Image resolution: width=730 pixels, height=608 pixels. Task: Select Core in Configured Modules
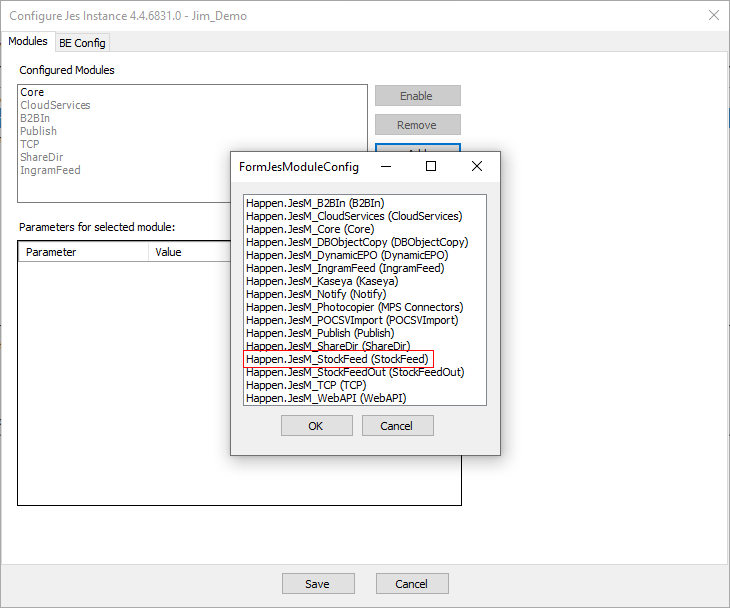click(x=32, y=92)
